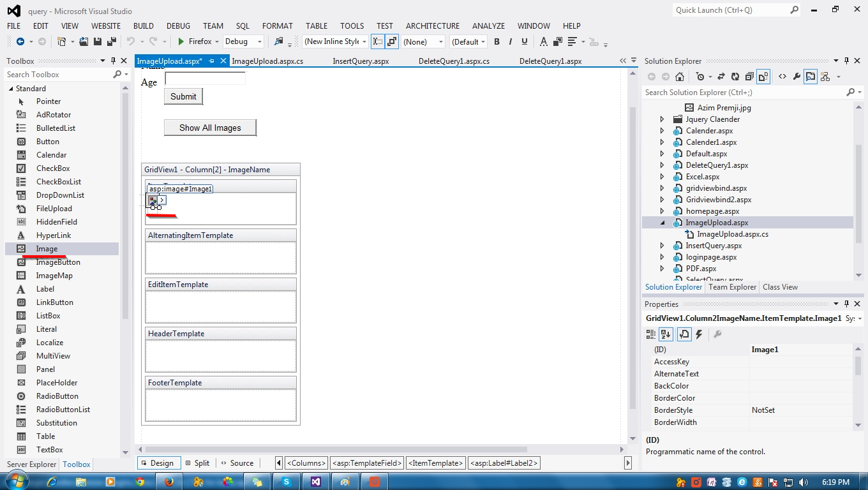Open Home in Solution Explorer toolbar
Screen dimensions: 868x490
pyautogui.click(x=680, y=77)
